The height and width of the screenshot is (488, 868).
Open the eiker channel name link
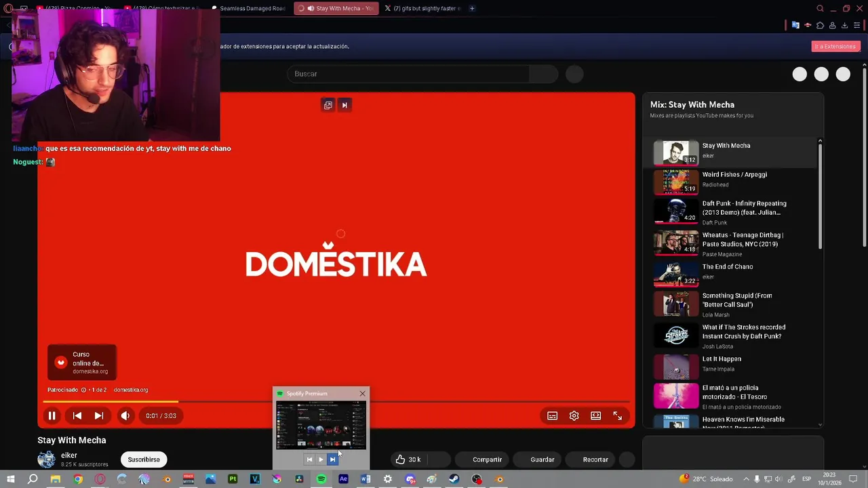pos(69,455)
